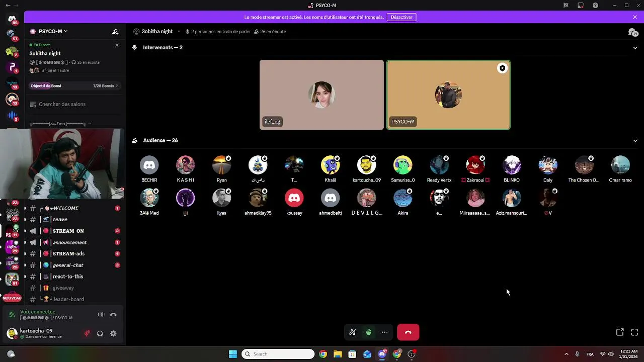The height and width of the screenshot is (362, 644).
Task: Open the Discord help question icon
Action: pos(596,6)
